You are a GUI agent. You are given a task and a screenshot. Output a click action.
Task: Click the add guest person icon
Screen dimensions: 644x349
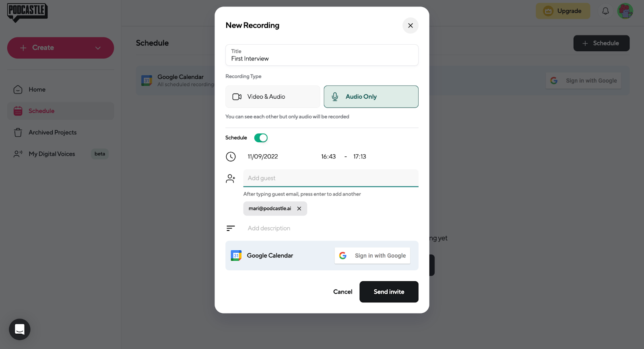231,179
